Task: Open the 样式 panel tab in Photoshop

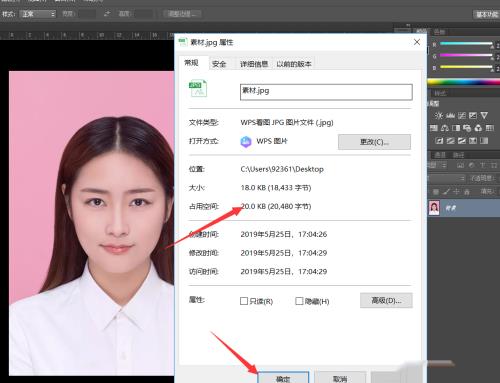Action: [440, 93]
